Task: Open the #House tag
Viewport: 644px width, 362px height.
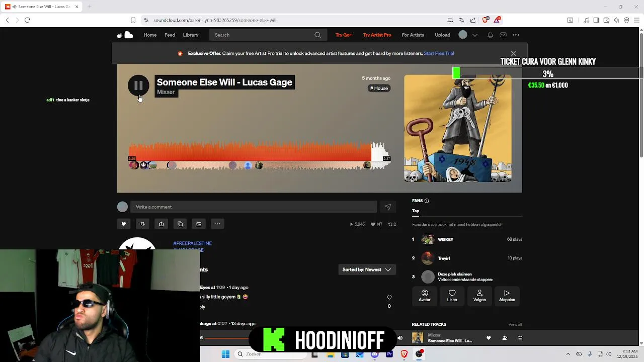Action: [379, 88]
